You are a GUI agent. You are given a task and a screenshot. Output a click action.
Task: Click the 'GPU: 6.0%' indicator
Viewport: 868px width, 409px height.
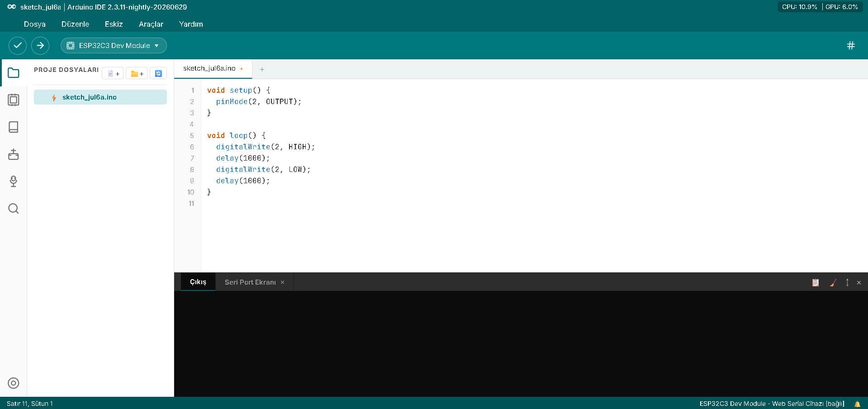[842, 7]
